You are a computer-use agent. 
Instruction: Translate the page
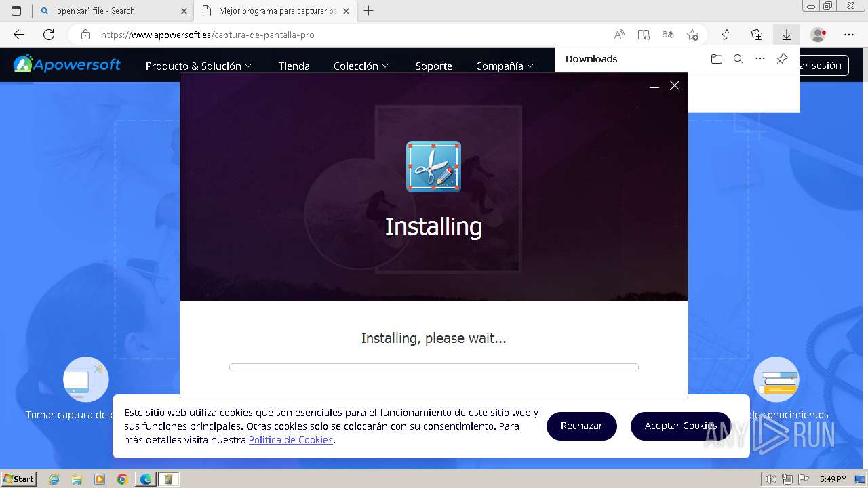click(668, 35)
